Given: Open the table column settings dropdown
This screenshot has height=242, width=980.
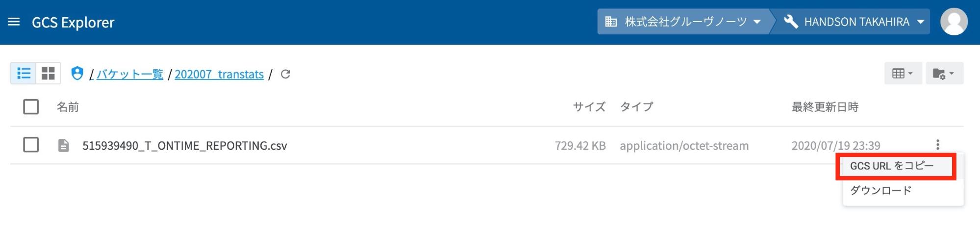Looking at the screenshot, I should 903,74.
